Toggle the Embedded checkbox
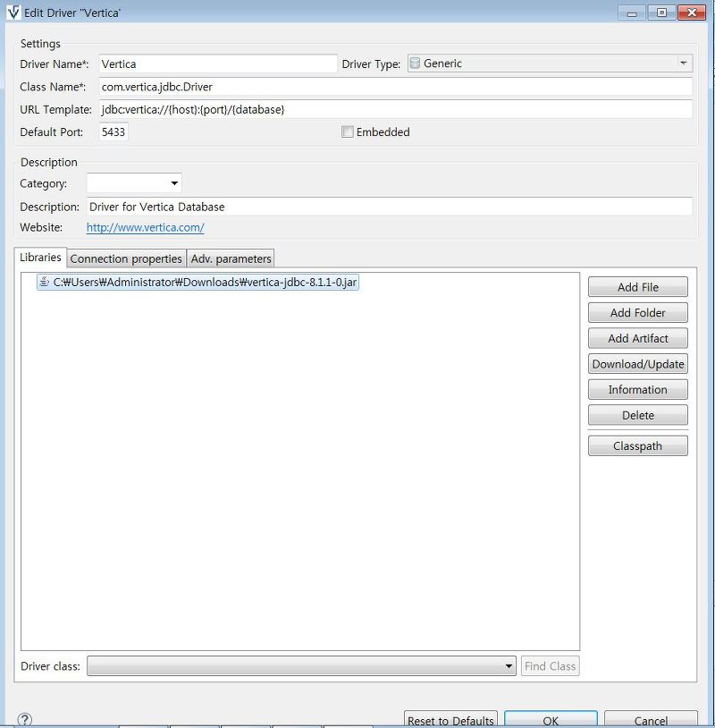715x728 pixels. 347,131
